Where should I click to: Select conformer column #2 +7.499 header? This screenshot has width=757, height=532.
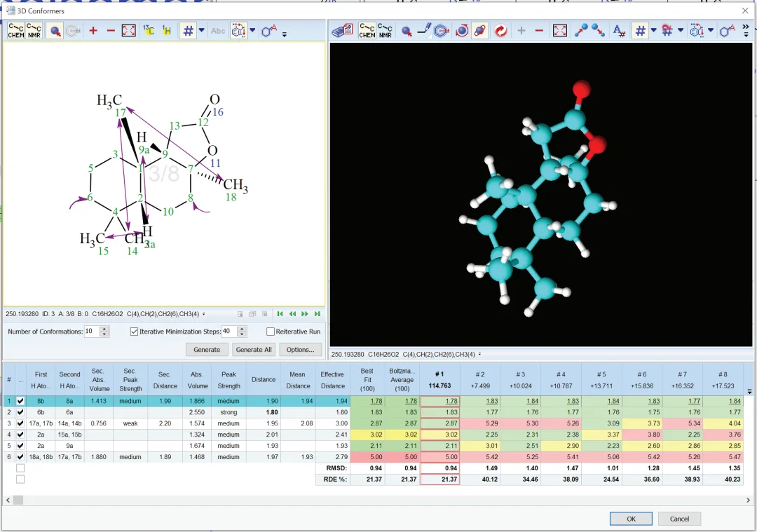[x=480, y=380]
